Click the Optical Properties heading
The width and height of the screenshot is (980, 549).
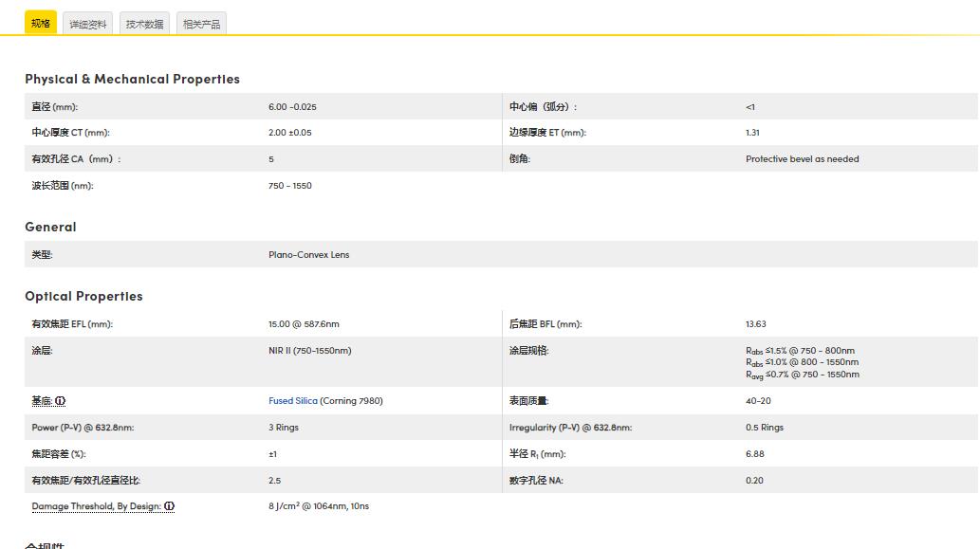[83, 296]
